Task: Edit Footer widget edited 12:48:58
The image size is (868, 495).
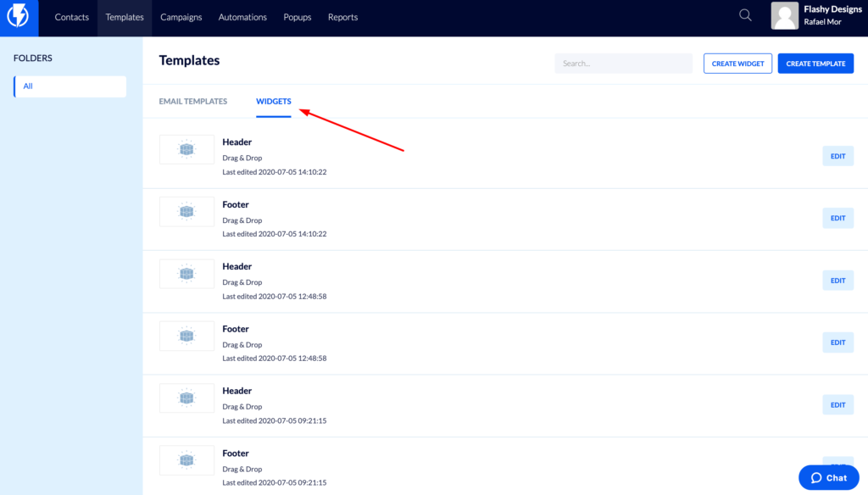Action: point(837,342)
